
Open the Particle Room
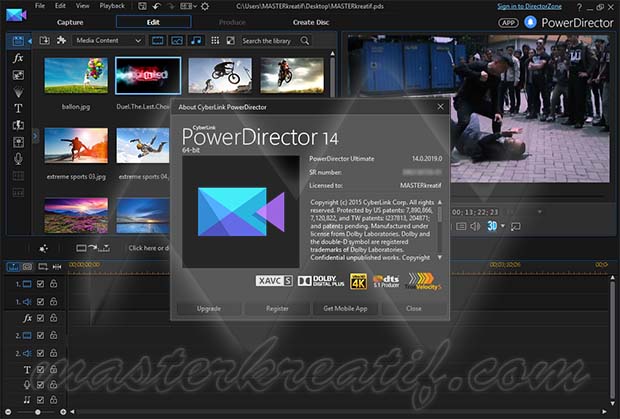click(18, 92)
